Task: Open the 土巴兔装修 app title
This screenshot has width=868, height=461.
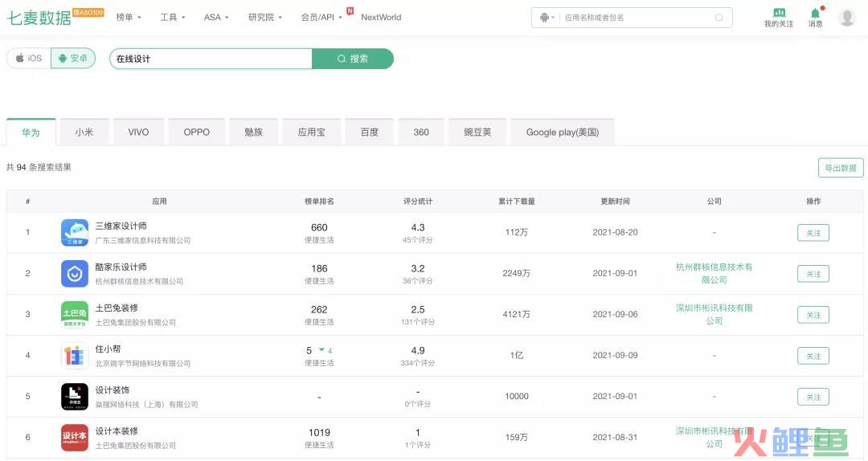Action: [117, 308]
